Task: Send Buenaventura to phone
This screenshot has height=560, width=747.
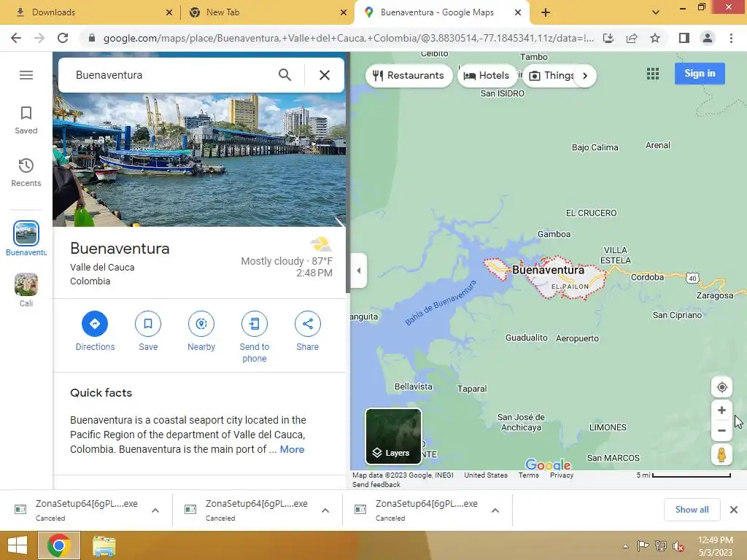Action: (x=255, y=337)
